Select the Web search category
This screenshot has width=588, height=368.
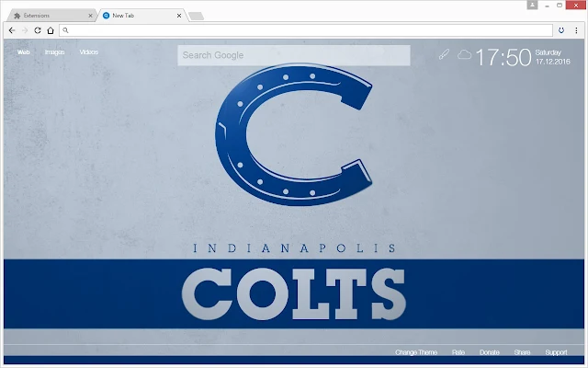click(23, 52)
